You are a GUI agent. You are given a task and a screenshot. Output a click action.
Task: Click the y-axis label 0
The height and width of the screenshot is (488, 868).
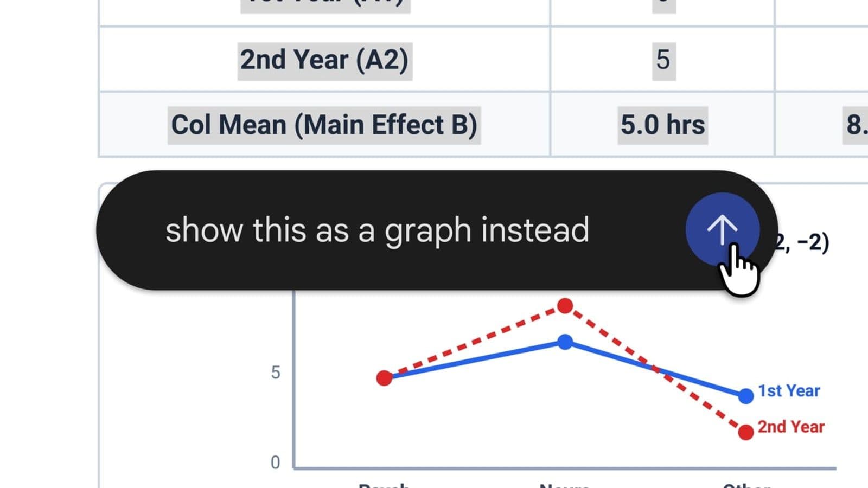pos(276,463)
